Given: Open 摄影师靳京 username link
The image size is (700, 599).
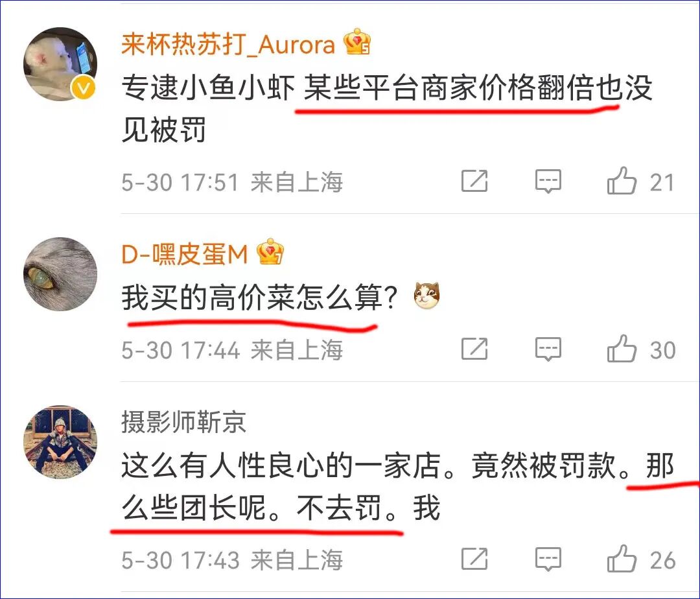Looking at the screenshot, I should click(x=183, y=422).
